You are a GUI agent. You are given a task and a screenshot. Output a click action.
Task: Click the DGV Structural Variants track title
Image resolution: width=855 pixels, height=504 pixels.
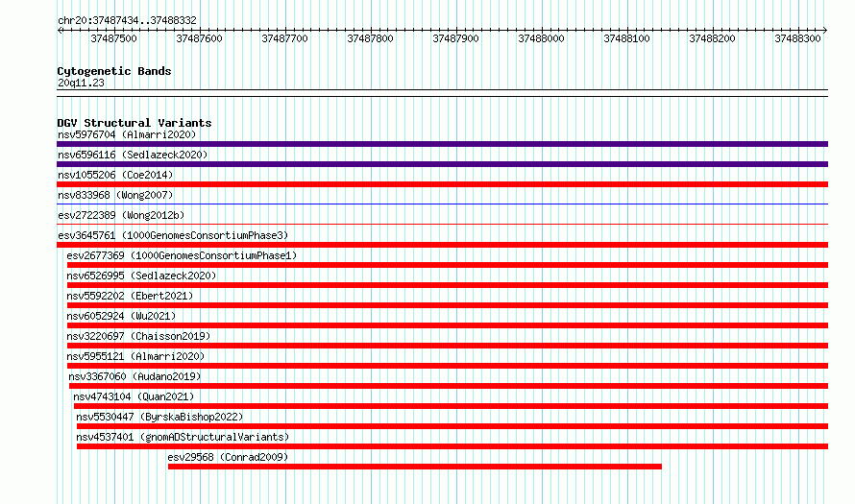[134, 123]
